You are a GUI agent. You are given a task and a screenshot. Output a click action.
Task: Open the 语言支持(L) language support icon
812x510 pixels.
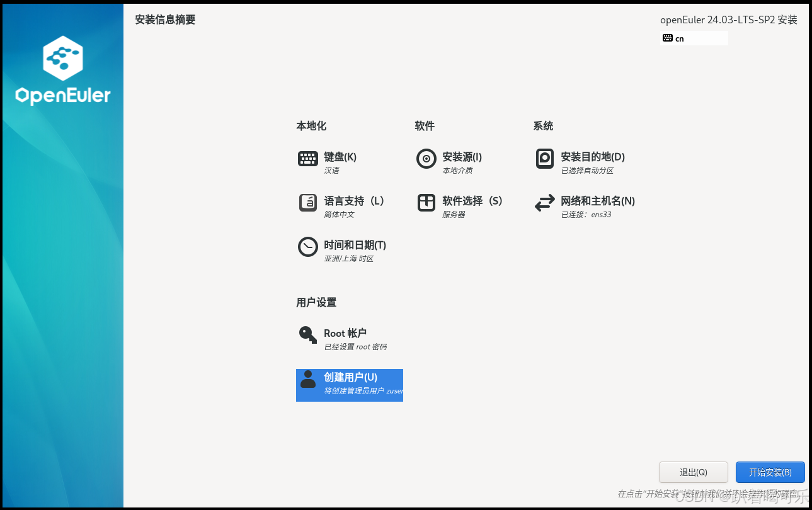click(308, 203)
